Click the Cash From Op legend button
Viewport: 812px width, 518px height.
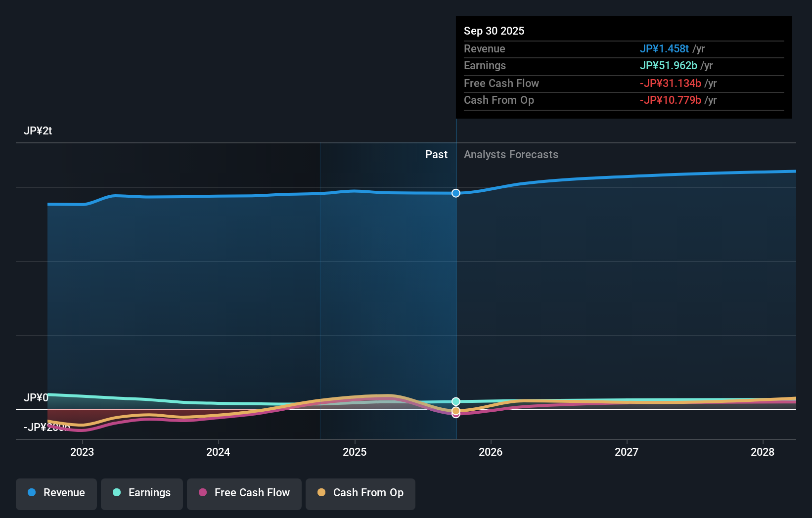pos(360,493)
